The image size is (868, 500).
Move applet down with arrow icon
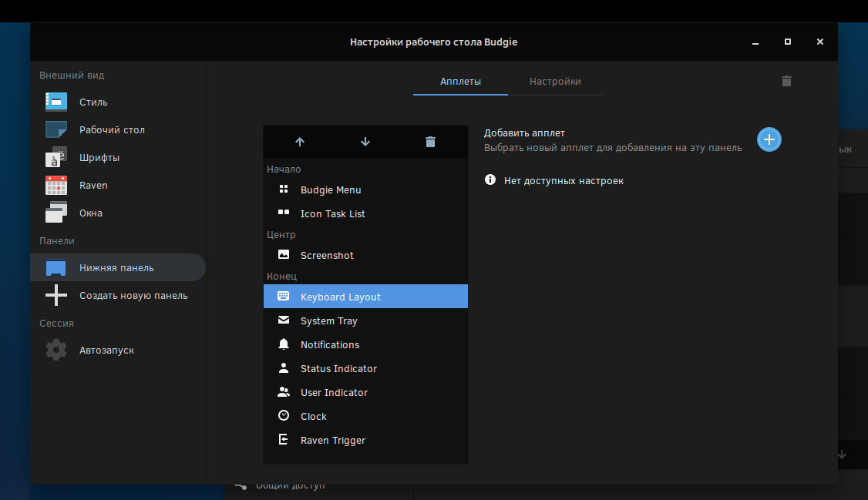coord(365,143)
